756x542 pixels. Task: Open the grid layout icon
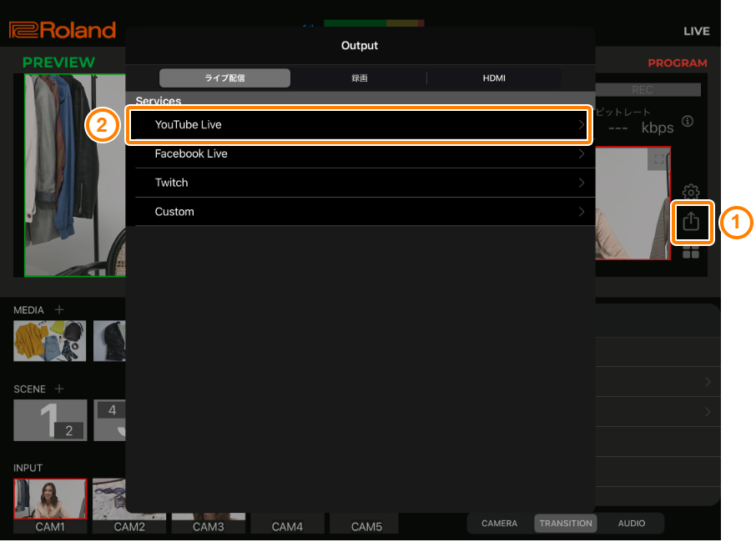[x=691, y=253]
